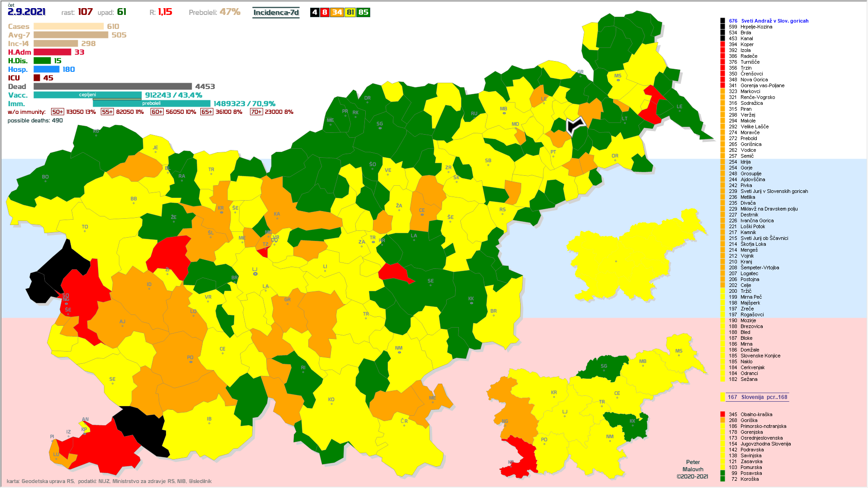
Task: Click the orange legend box showing 34
Action: click(x=337, y=12)
